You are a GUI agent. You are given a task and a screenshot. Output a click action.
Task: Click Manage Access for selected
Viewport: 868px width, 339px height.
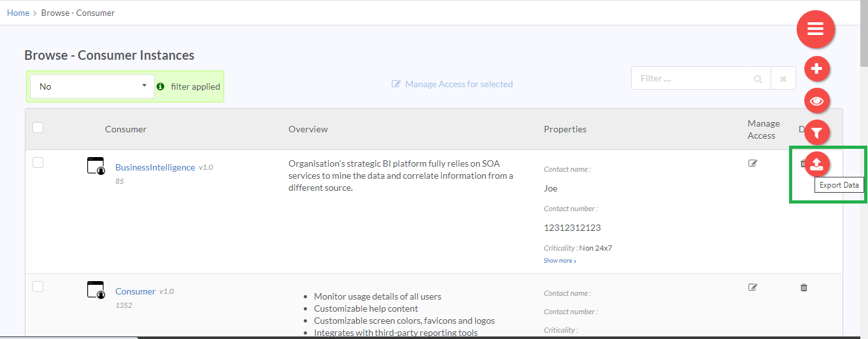click(452, 84)
